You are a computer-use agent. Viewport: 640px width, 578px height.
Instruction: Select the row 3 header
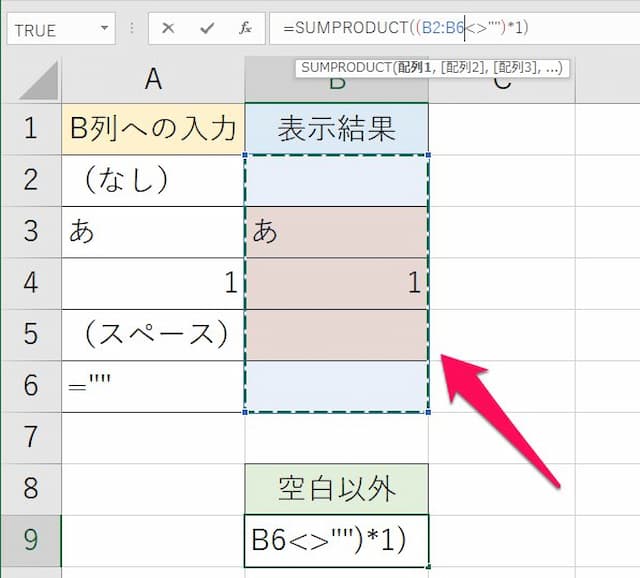[x=31, y=232]
